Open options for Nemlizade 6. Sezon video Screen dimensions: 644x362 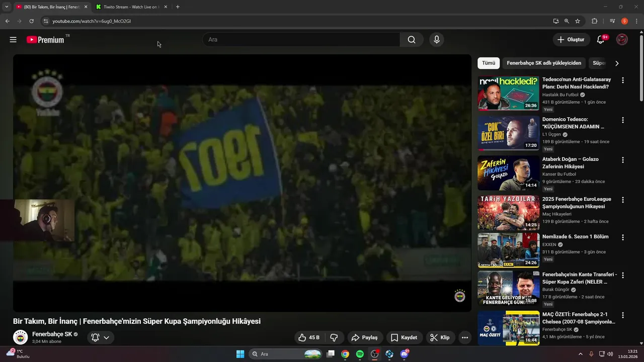[x=623, y=237]
